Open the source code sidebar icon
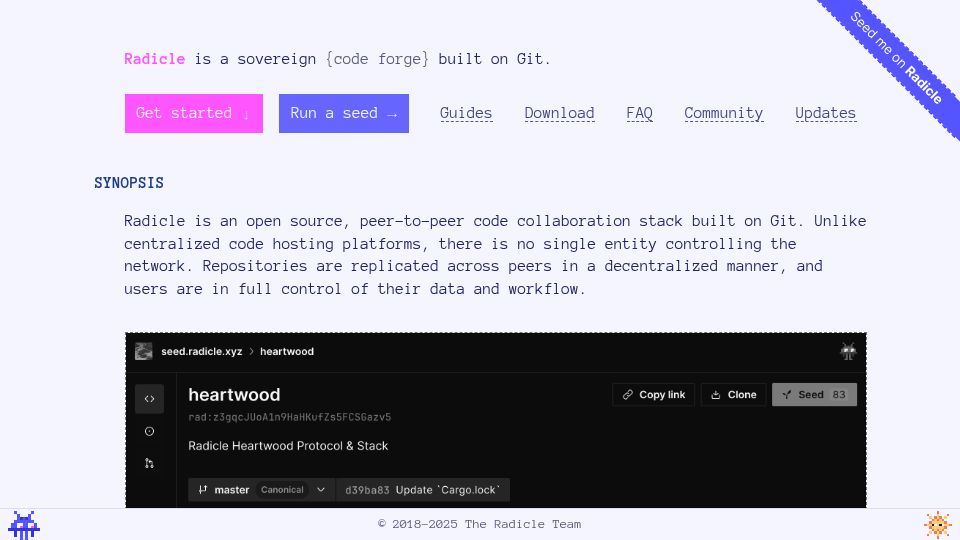This screenshot has width=960, height=540. click(x=149, y=399)
